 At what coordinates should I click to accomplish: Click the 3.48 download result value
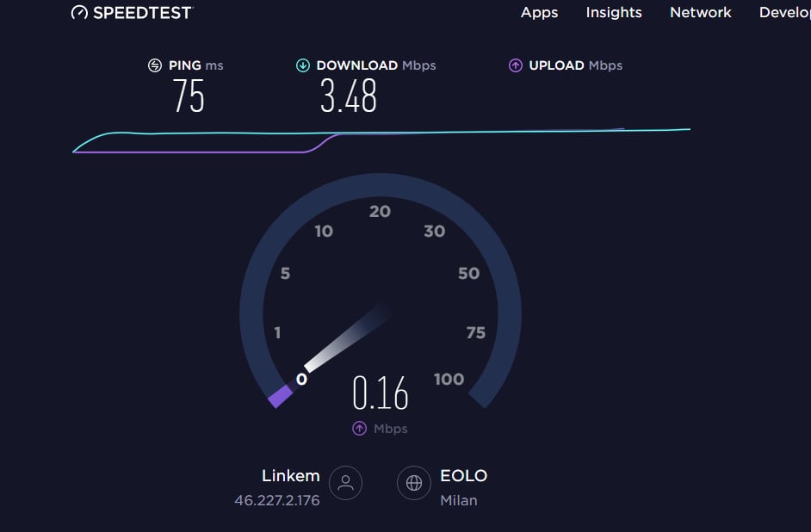tap(349, 96)
